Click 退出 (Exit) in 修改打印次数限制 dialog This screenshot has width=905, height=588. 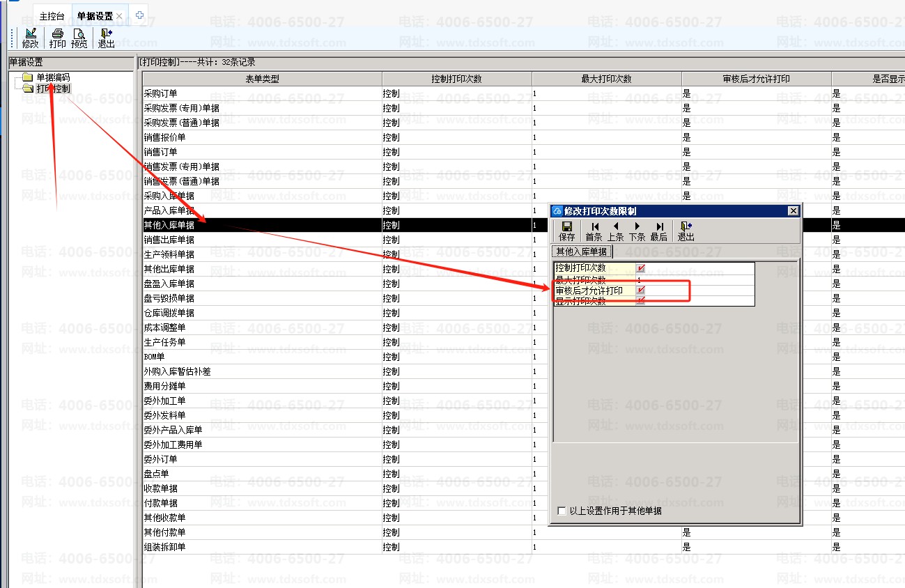coord(686,231)
